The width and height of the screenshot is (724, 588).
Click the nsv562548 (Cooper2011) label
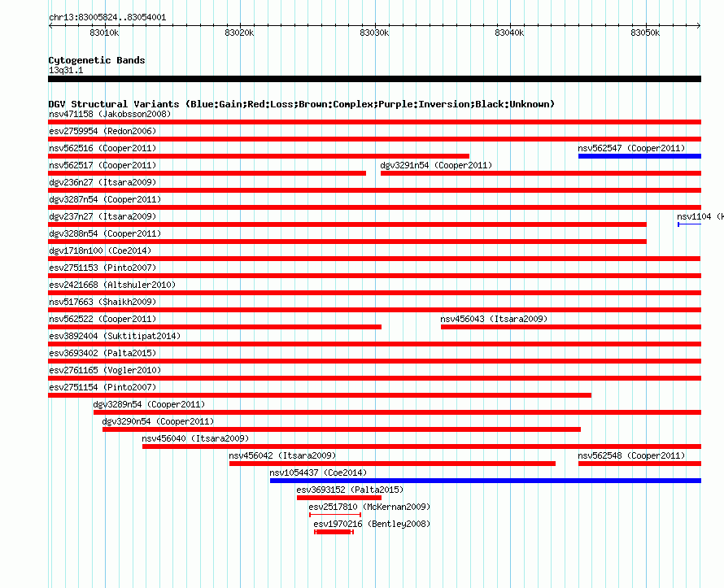[631, 455]
